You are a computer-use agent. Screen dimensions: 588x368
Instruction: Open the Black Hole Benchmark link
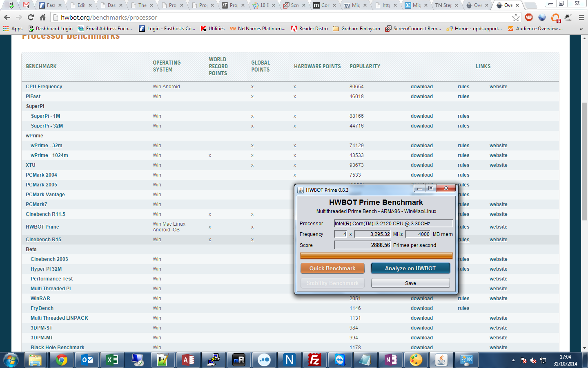pos(58,348)
